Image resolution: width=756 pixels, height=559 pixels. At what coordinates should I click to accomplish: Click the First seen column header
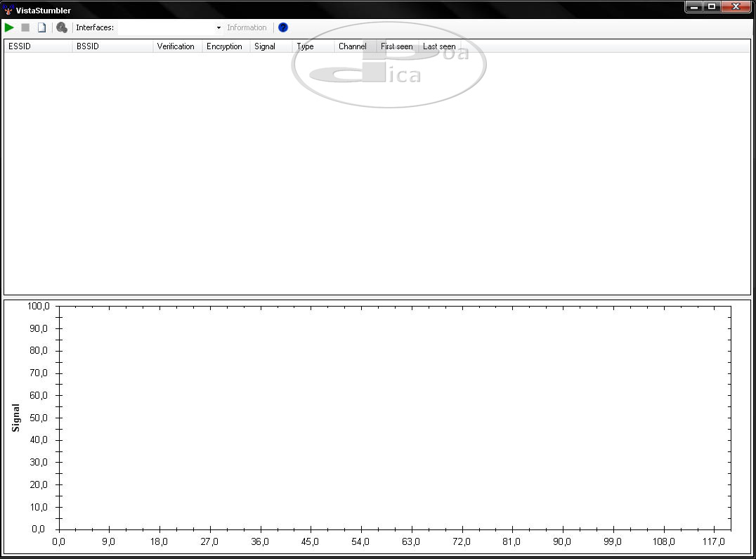tap(396, 46)
